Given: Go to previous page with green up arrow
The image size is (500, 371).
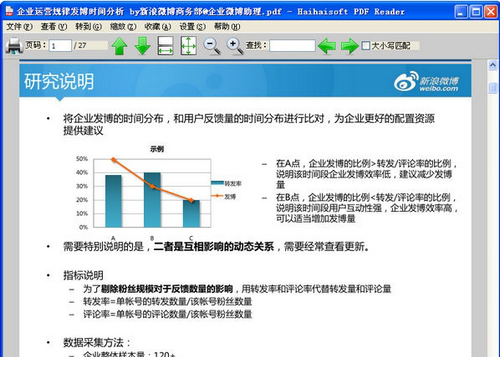Looking at the screenshot, I should [119, 46].
